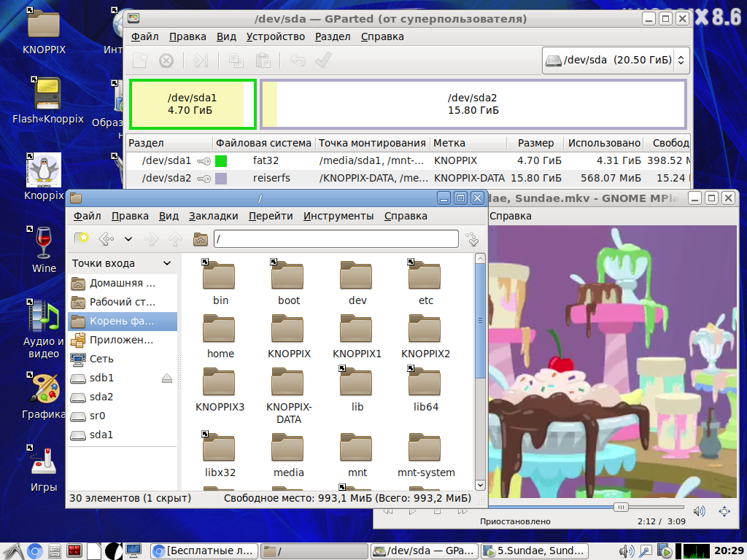
Task: Select the 'boot' folder in file manager
Action: pyautogui.click(x=288, y=283)
